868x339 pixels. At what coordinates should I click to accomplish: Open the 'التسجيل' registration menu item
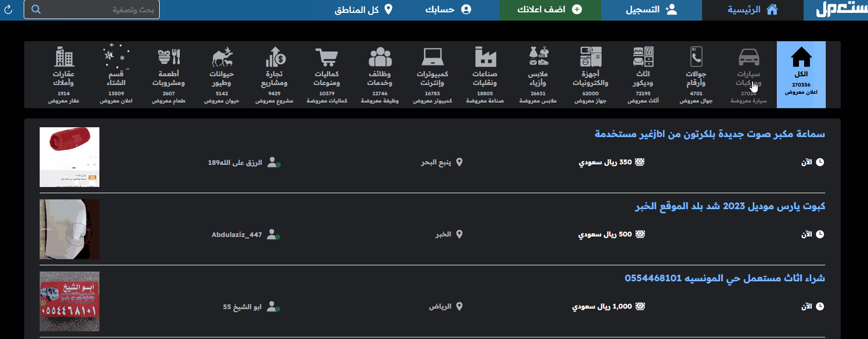651,10
